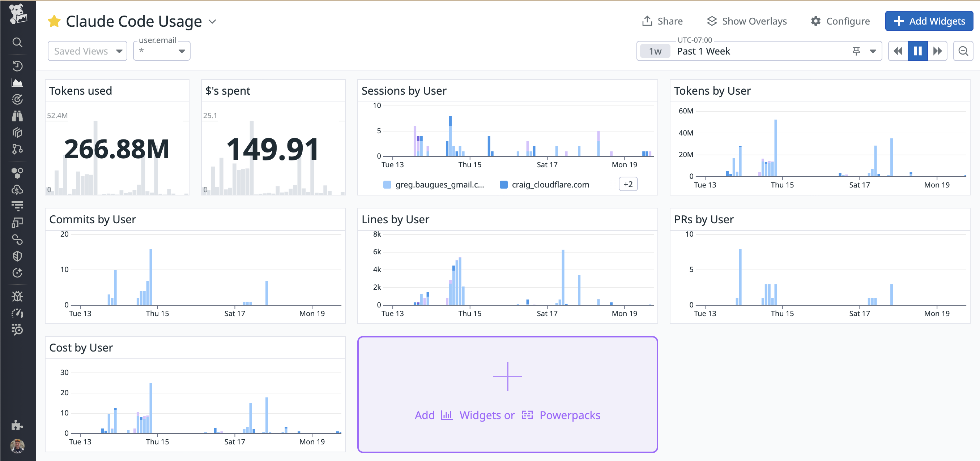The width and height of the screenshot is (980, 461).
Task: Open the Infrastructure hexagons sidebar icon
Action: (x=17, y=173)
